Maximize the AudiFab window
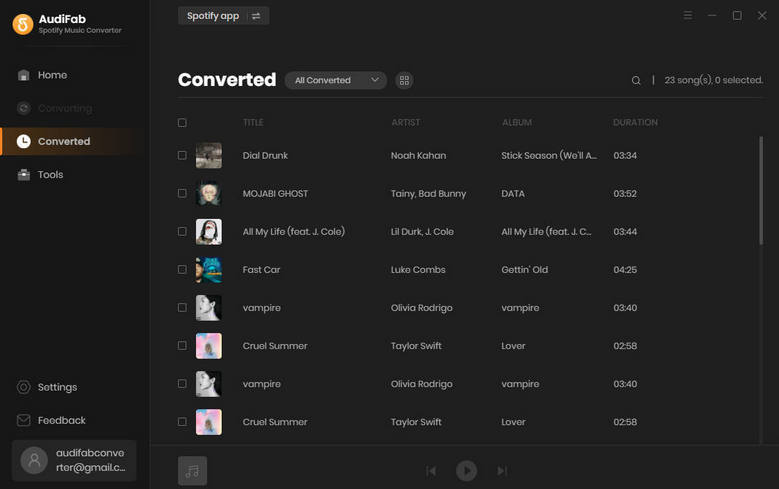 [x=737, y=15]
